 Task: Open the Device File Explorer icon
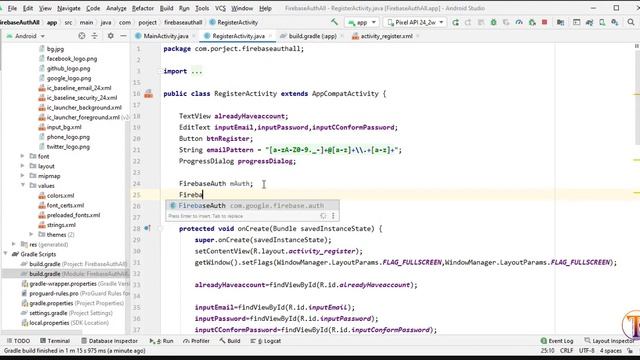pyautogui.click(x=576, y=22)
